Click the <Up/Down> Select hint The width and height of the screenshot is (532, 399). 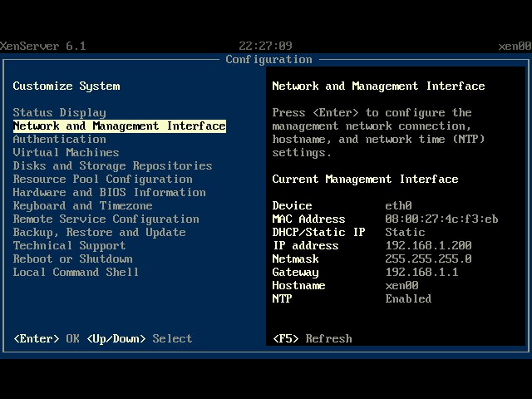coord(140,338)
